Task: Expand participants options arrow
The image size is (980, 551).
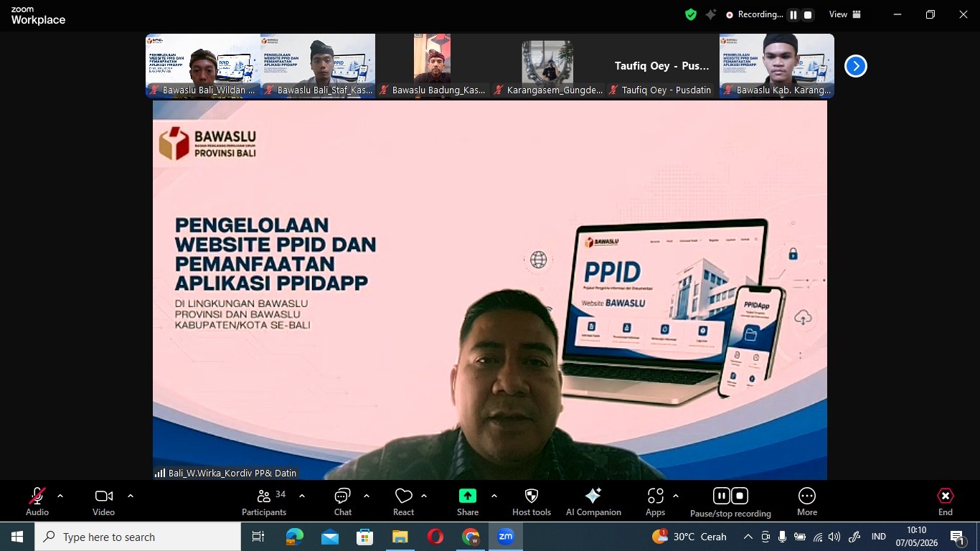Action: tap(302, 496)
